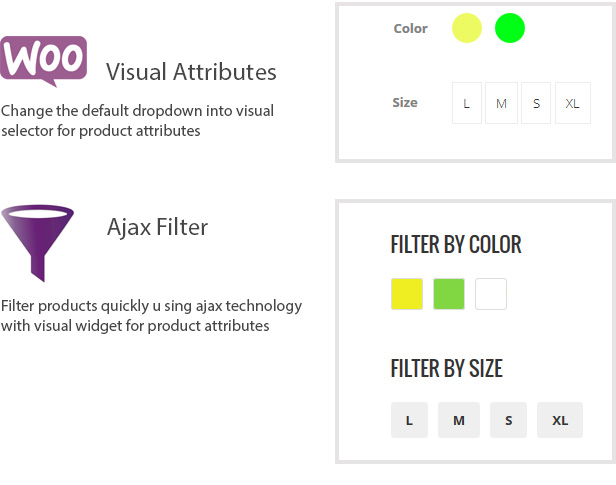Select the bright green circle color attribute
This screenshot has height=485, width=616.
510,28
